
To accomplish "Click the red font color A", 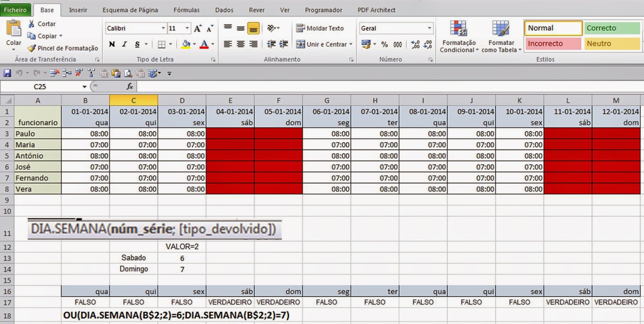I will pyautogui.click(x=204, y=44).
